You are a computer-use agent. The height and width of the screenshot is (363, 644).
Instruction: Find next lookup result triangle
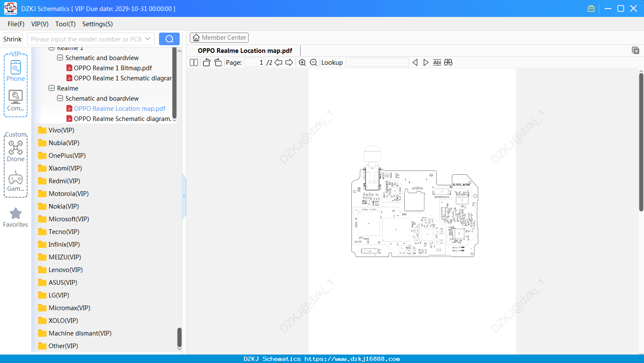[426, 63]
